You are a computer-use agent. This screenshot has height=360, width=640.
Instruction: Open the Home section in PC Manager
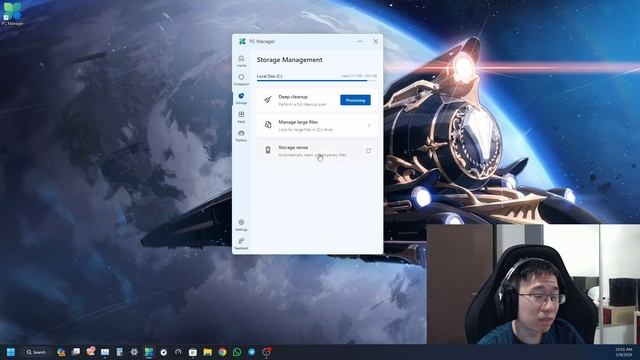coord(241,61)
